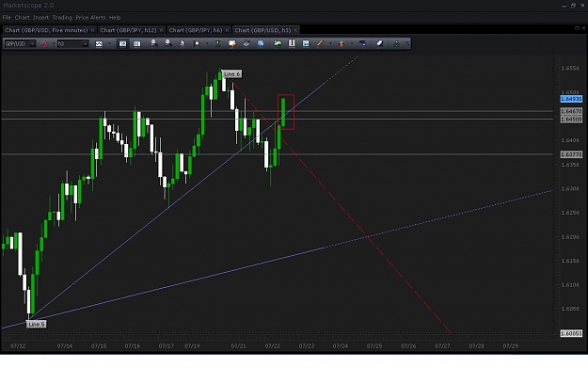Viewport: 588px width, 368px height.
Task: Click the red-green order marker icon
Action: pyautogui.click(x=342, y=44)
